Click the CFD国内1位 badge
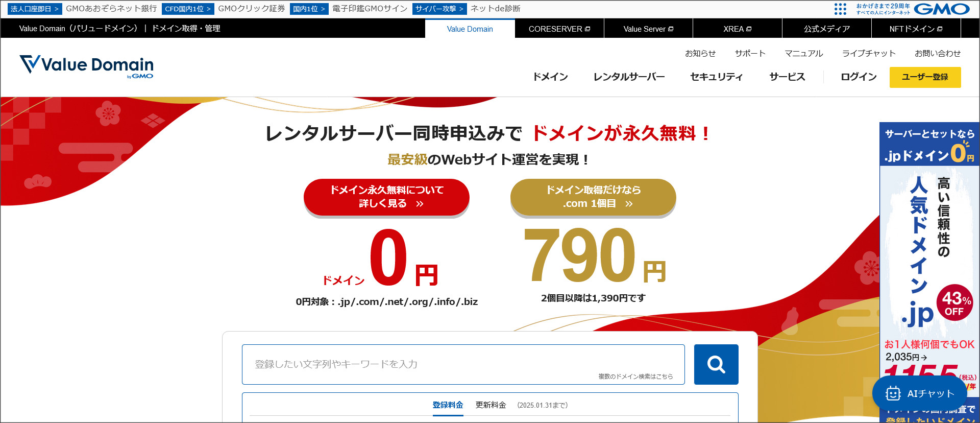This screenshot has height=423, width=980. point(187,9)
